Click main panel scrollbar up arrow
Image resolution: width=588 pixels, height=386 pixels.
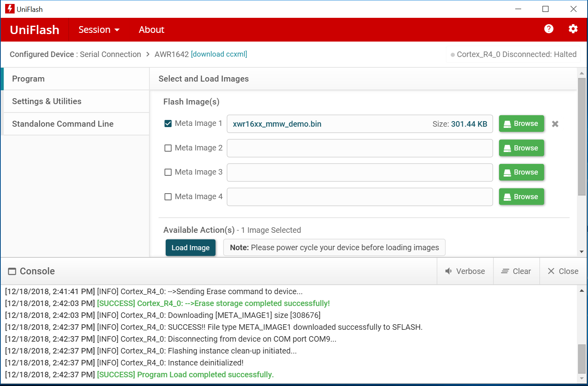(582, 73)
